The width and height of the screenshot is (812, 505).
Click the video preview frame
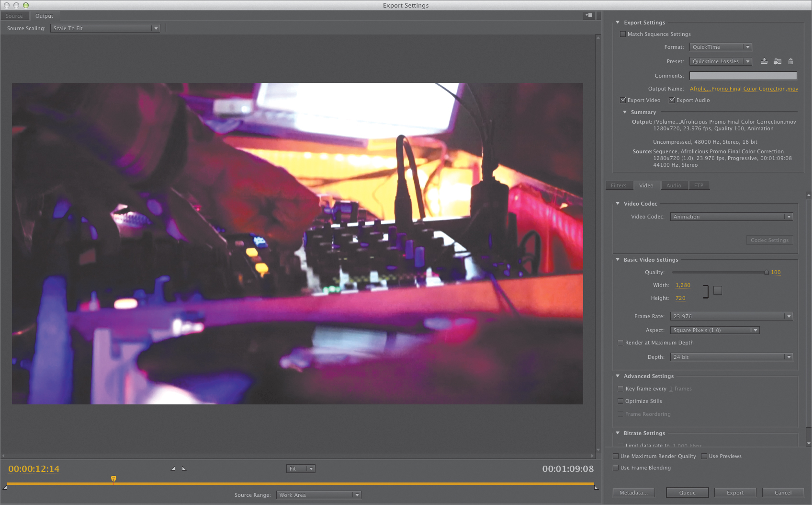point(297,243)
